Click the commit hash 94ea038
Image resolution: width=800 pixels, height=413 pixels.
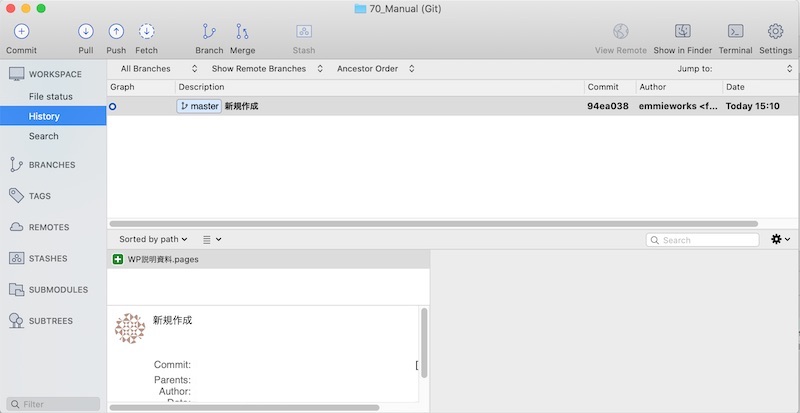pyautogui.click(x=608, y=106)
